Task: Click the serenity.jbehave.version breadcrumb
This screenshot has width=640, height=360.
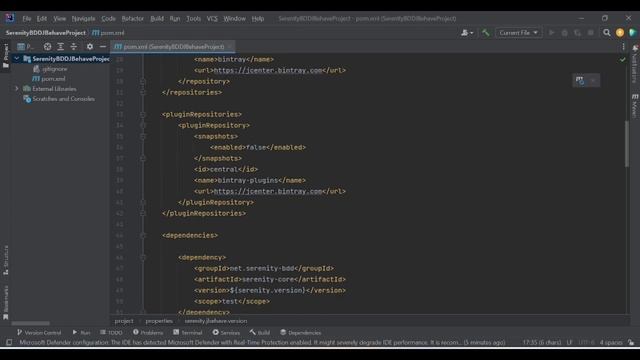Action: [x=216, y=321]
